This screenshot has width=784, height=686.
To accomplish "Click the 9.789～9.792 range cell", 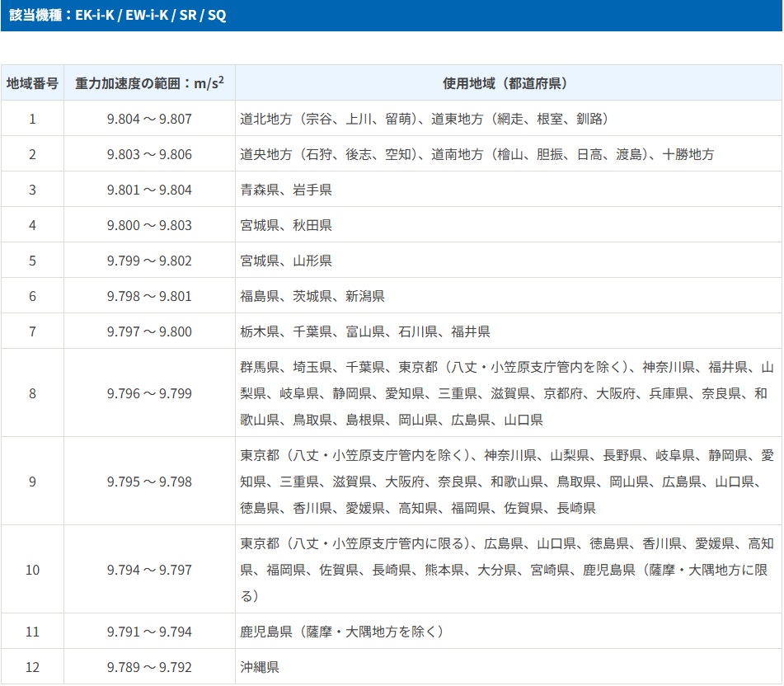I will click(149, 667).
